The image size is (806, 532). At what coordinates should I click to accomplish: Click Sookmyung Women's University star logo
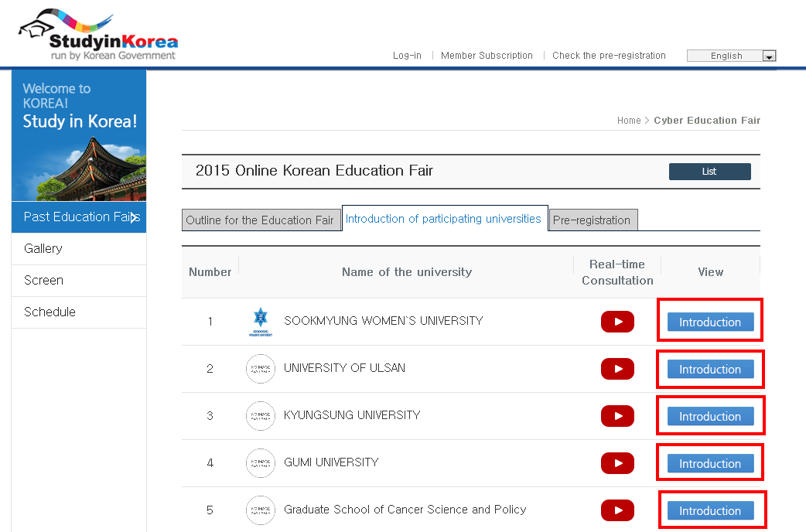(x=261, y=322)
